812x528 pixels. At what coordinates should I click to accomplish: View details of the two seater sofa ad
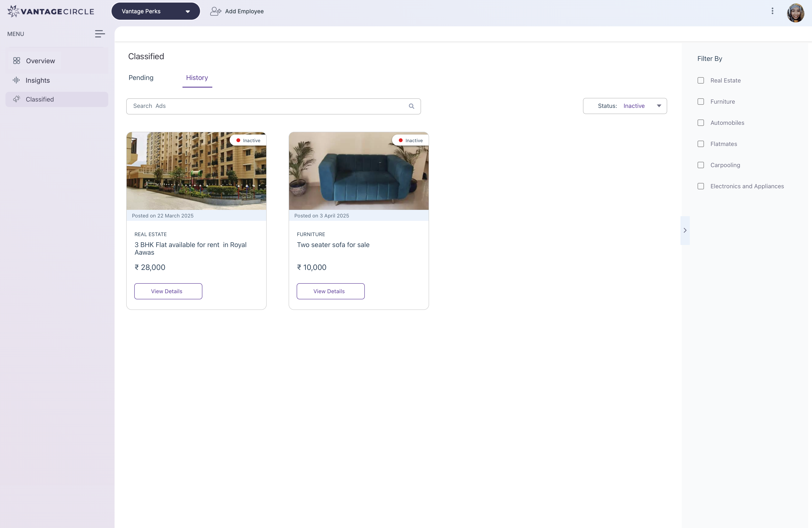pyautogui.click(x=330, y=291)
